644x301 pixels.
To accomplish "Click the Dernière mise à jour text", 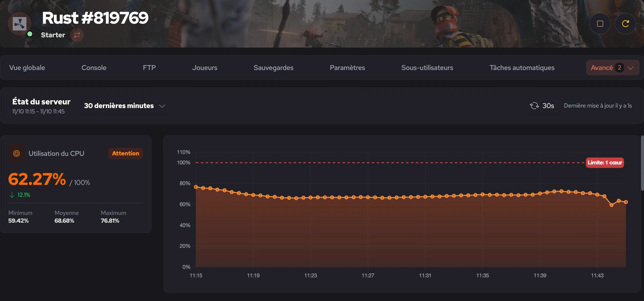I will (x=598, y=106).
